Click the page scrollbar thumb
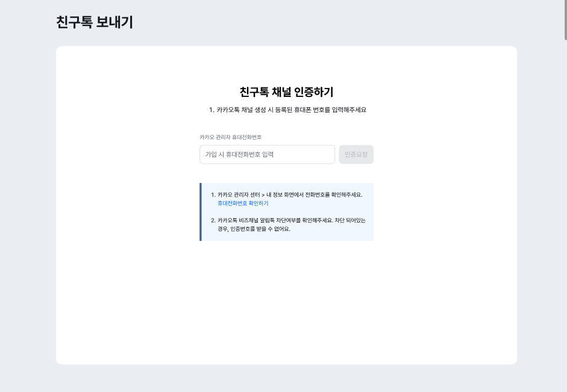The height and width of the screenshot is (392, 567). [x=566, y=20]
